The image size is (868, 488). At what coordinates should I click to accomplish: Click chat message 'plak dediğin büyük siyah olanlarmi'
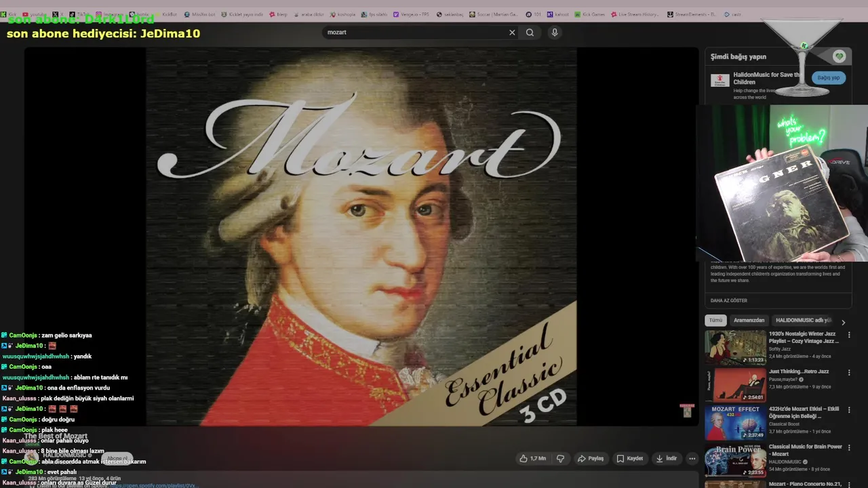click(87, 399)
